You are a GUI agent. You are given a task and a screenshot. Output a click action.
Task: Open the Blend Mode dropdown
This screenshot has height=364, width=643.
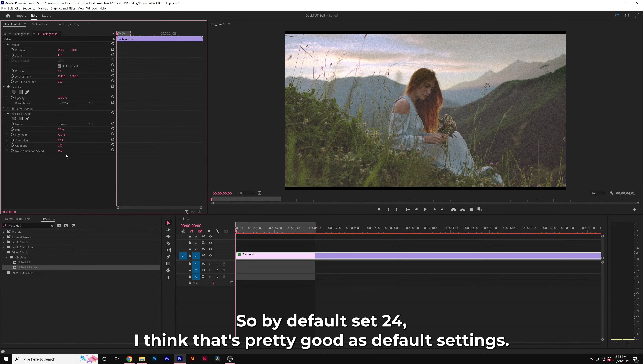75,103
